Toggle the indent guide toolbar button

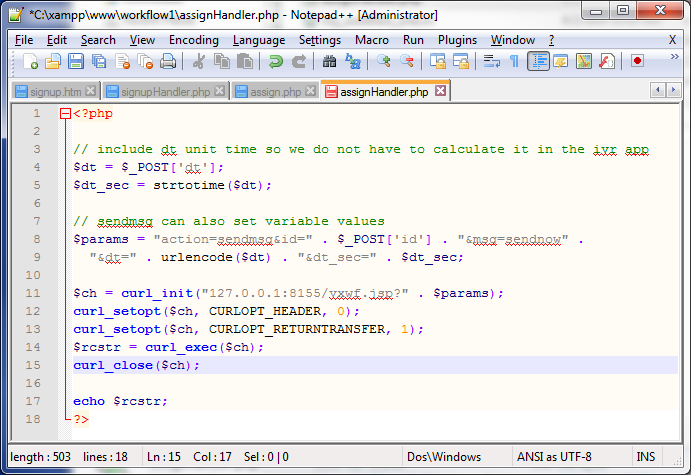point(538,61)
